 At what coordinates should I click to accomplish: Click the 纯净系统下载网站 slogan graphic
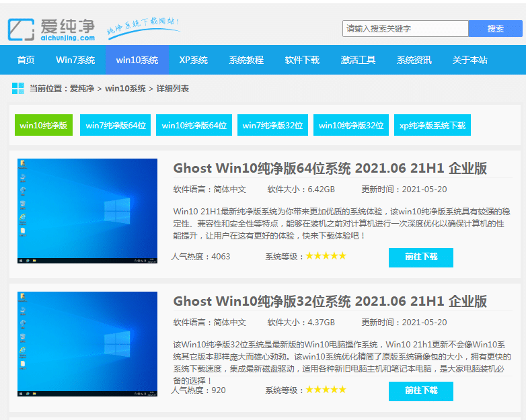(143, 28)
